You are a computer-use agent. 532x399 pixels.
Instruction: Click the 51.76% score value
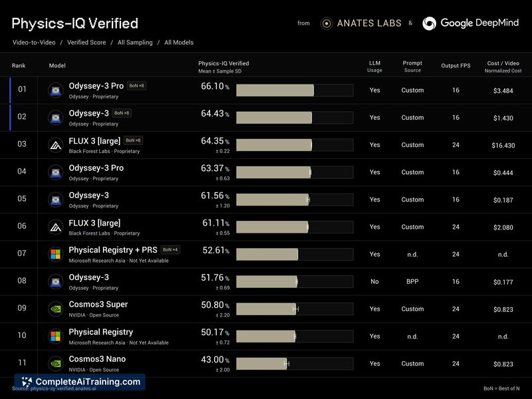click(215, 277)
